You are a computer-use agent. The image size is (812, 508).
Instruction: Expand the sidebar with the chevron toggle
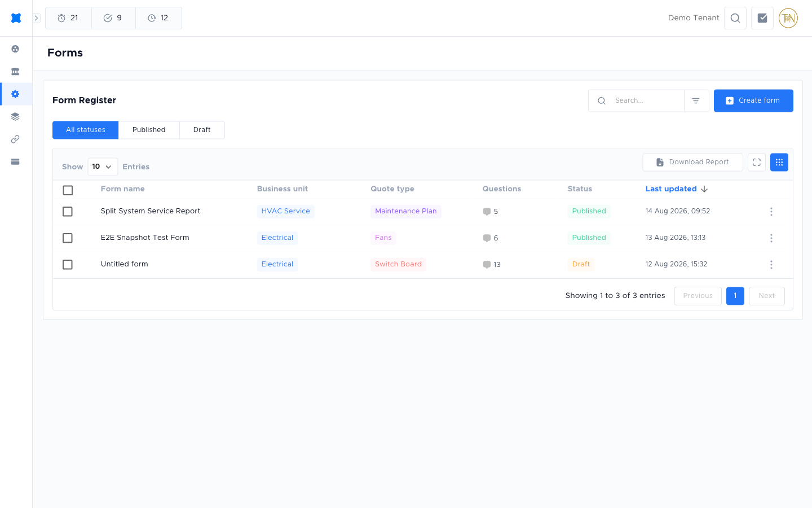(x=36, y=18)
